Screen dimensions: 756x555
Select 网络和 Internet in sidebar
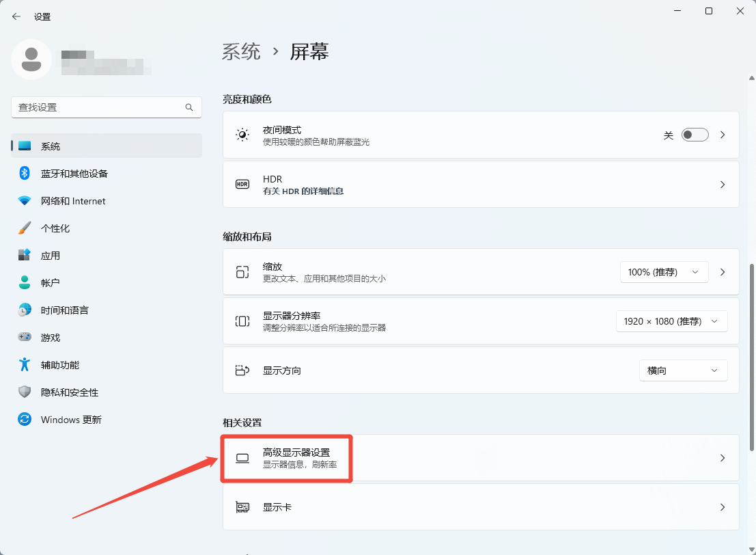click(73, 201)
